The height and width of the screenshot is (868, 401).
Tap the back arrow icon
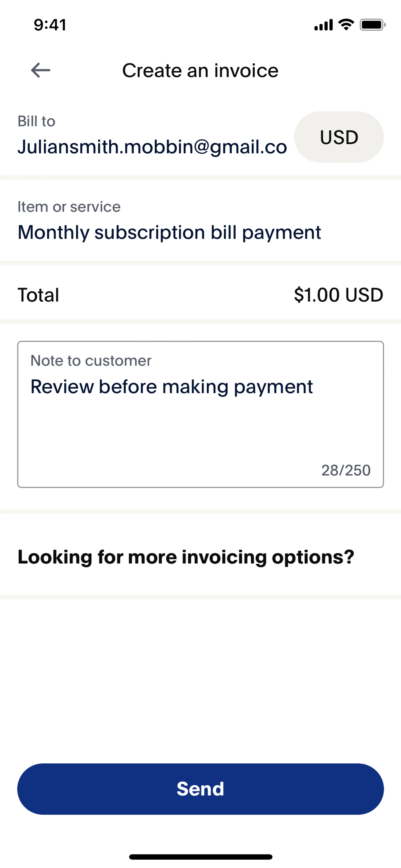[x=41, y=70]
